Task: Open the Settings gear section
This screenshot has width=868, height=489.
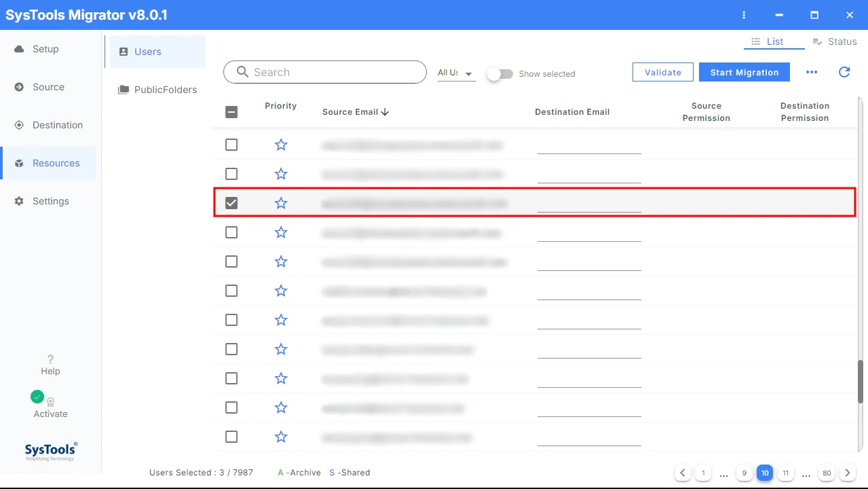Action: [48, 201]
